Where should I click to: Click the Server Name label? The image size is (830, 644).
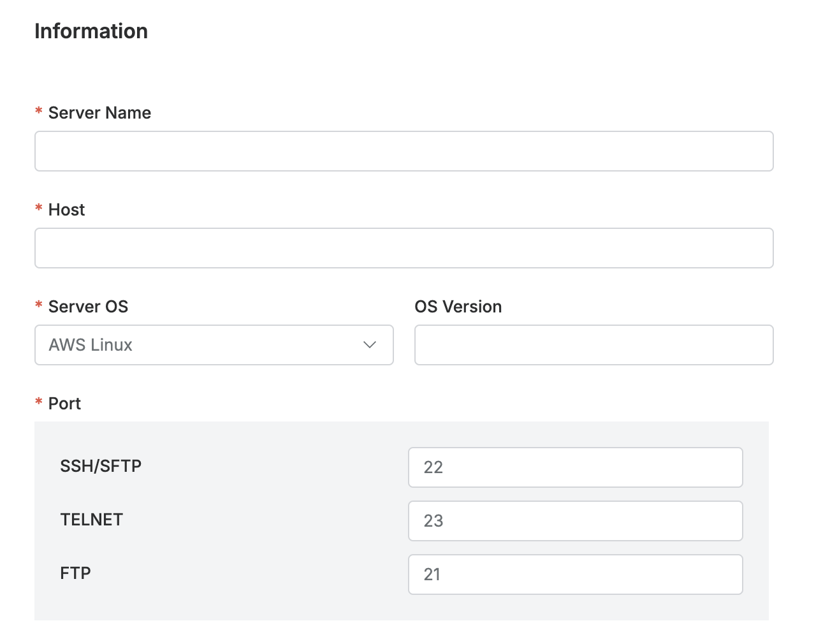point(99,113)
